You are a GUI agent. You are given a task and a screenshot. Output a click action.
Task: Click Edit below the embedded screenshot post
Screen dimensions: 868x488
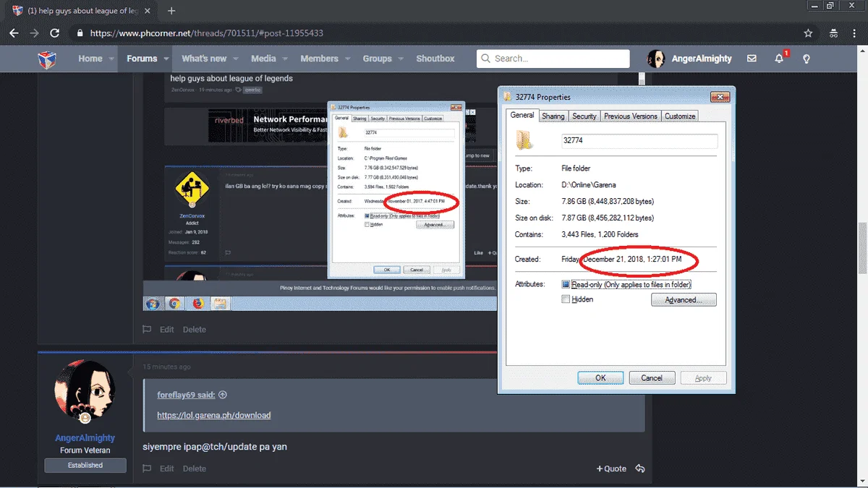[x=167, y=329]
